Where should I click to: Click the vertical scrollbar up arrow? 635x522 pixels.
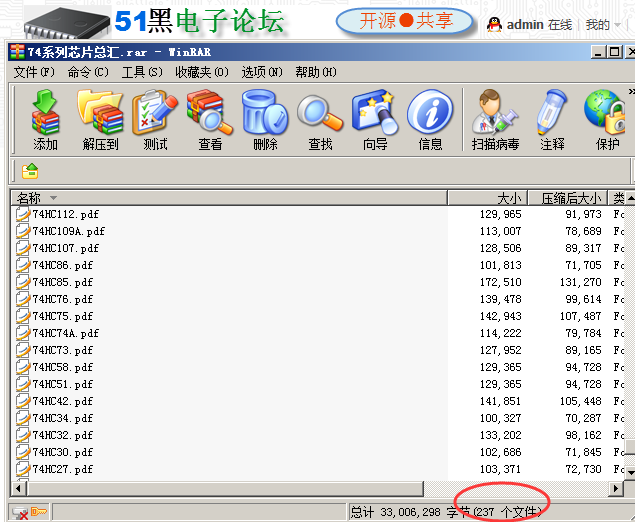[631, 198]
